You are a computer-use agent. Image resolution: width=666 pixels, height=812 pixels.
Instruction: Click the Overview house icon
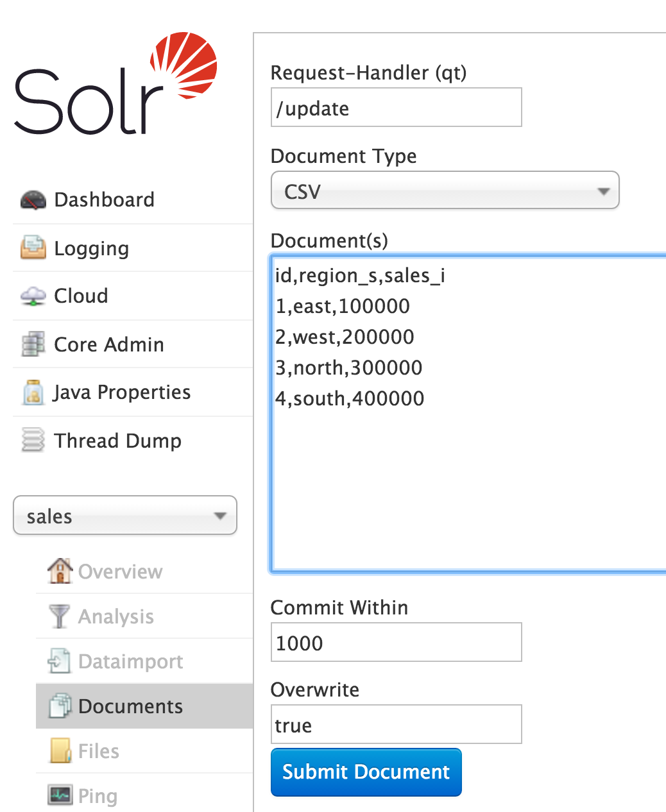pyautogui.click(x=59, y=571)
